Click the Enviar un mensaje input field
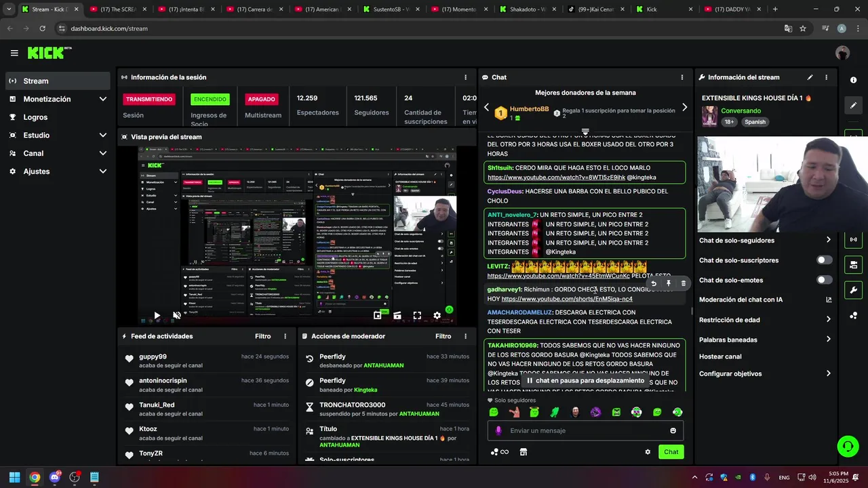This screenshot has width=868, height=488. (585, 430)
